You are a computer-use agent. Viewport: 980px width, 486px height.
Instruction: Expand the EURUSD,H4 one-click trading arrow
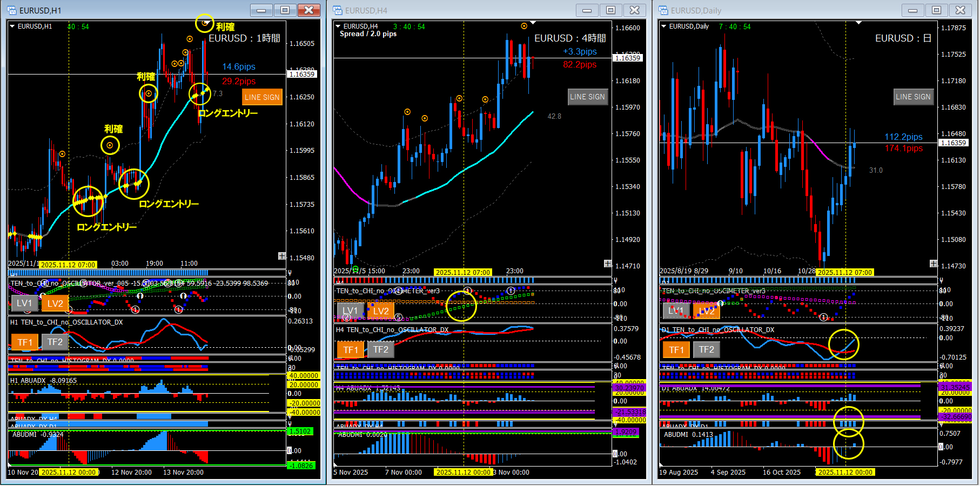click(338, 26)
